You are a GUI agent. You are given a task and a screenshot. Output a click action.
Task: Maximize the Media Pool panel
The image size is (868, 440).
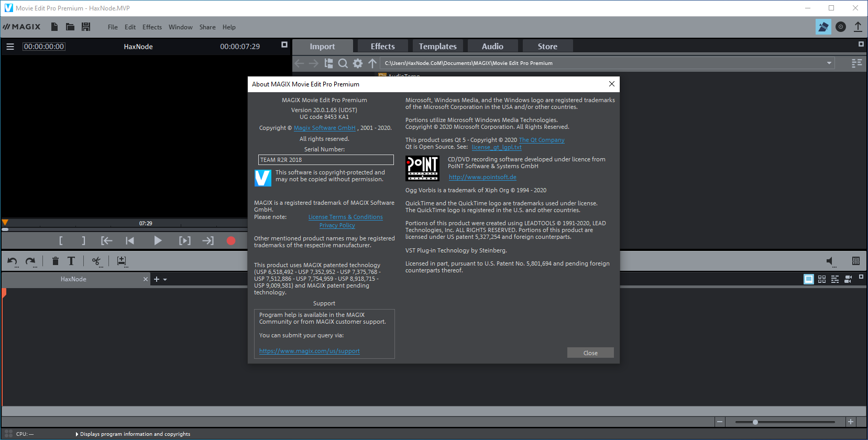(x=861, y=45)
